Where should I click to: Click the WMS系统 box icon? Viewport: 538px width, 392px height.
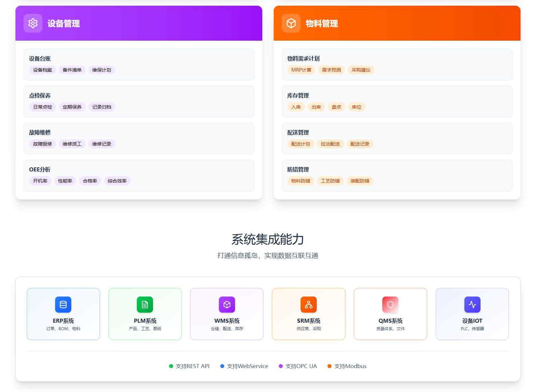coord(227,305)
